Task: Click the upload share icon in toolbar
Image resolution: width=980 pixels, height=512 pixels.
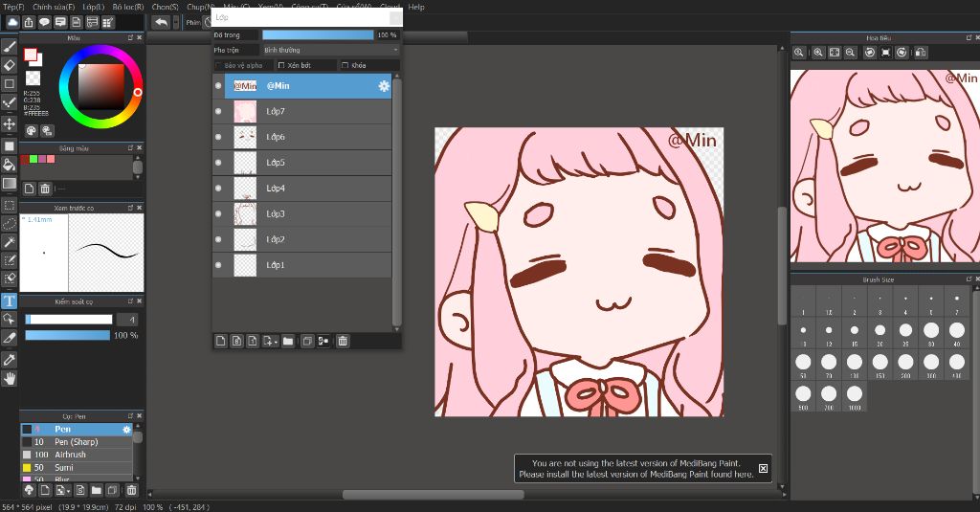Action: tap(29, 23)
